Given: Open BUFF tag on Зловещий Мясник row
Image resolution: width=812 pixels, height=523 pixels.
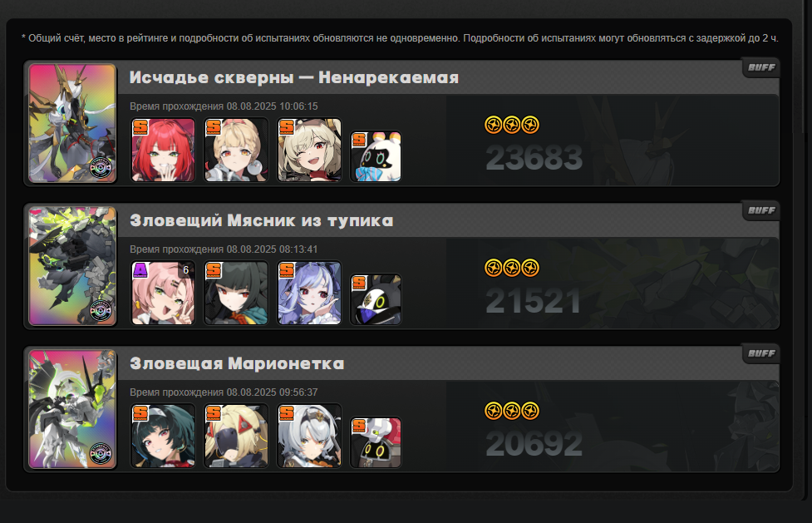Looking at the screenshot, I should (x=761, y=210).
